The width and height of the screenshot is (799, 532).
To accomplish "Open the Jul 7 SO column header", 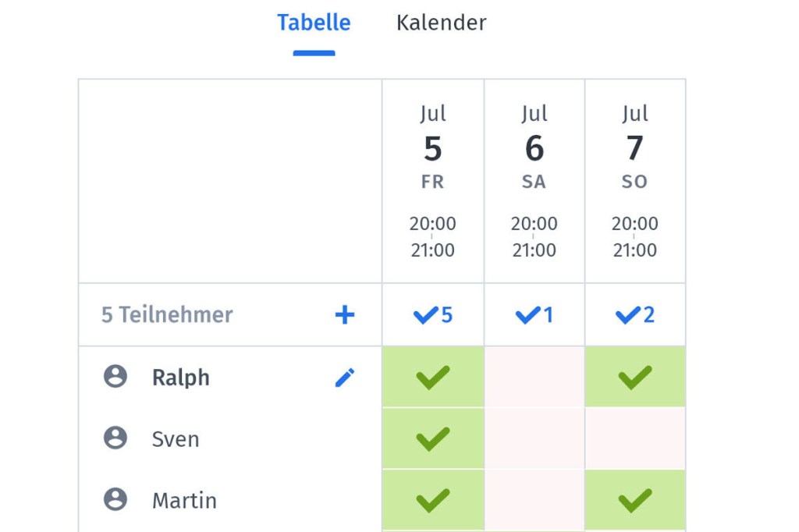I will 635,181.
